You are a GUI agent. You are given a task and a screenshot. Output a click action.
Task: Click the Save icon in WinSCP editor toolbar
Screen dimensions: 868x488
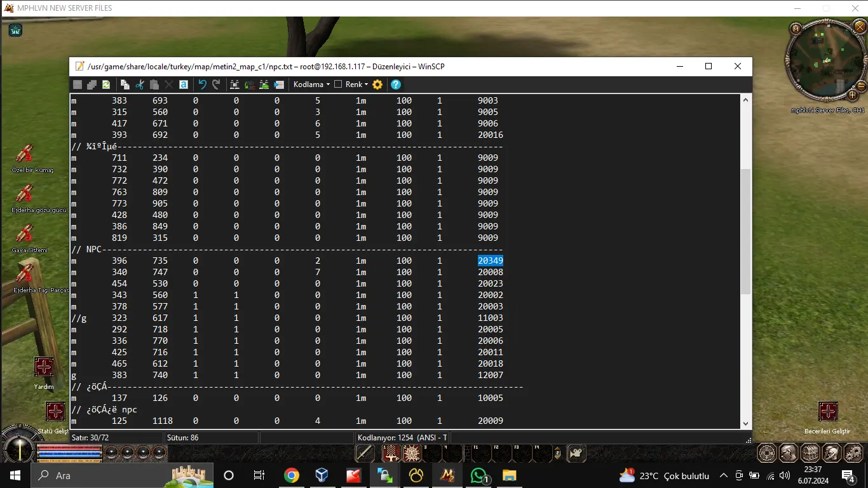click(78, 85)
